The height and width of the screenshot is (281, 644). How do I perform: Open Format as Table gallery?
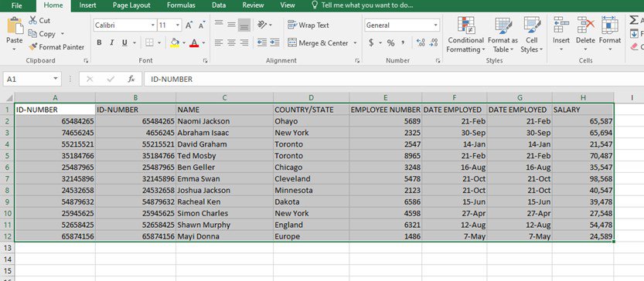coord(503,36)
